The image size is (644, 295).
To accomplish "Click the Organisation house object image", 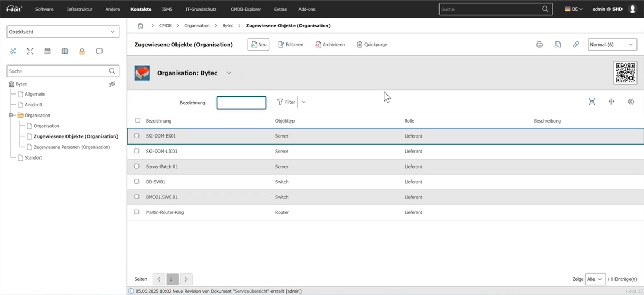I will 142,73.
